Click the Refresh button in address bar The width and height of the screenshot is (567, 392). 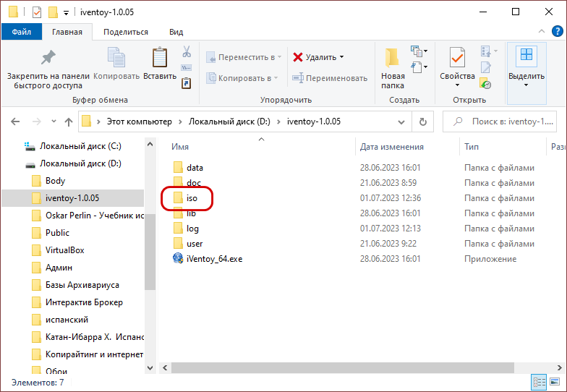click(422, 122)
